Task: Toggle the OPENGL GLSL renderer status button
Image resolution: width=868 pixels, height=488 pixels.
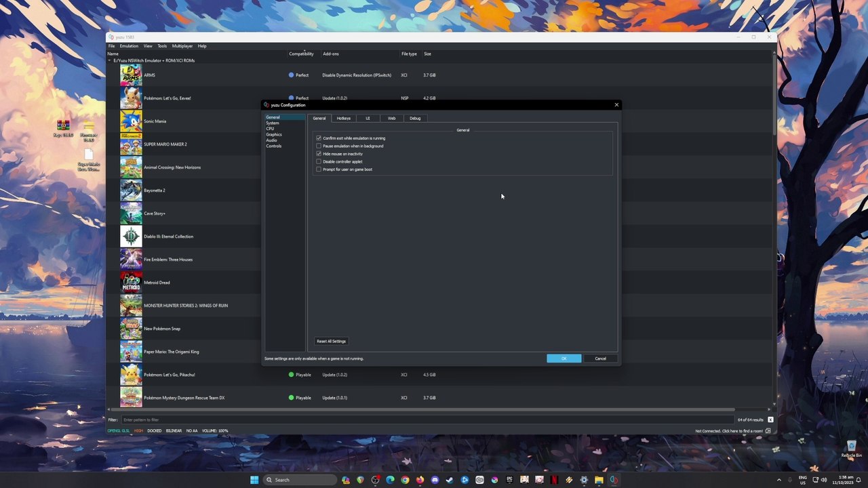Action: point(119,431)
